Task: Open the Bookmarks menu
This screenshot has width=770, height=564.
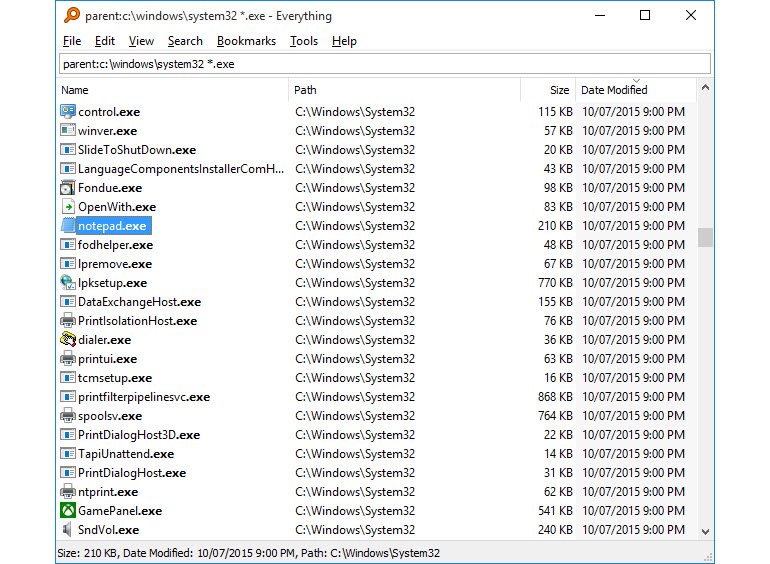Action: (246, 41)
